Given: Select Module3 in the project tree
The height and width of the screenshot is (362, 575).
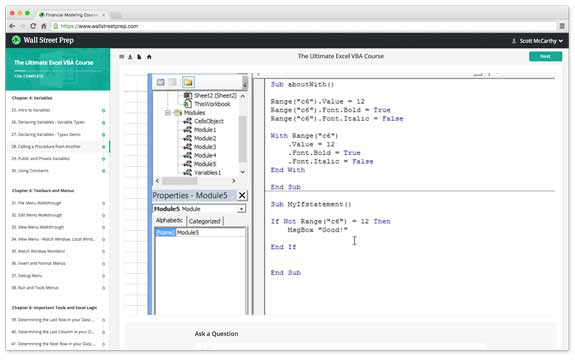Looking at the screenshot, I should click(205, 147).
